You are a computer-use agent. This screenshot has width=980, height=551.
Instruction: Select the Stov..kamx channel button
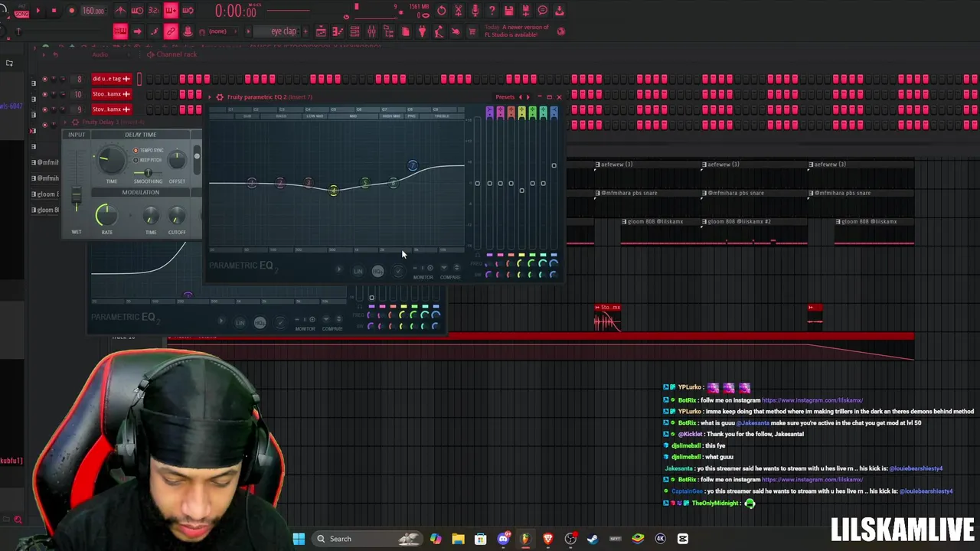point(111,109)
